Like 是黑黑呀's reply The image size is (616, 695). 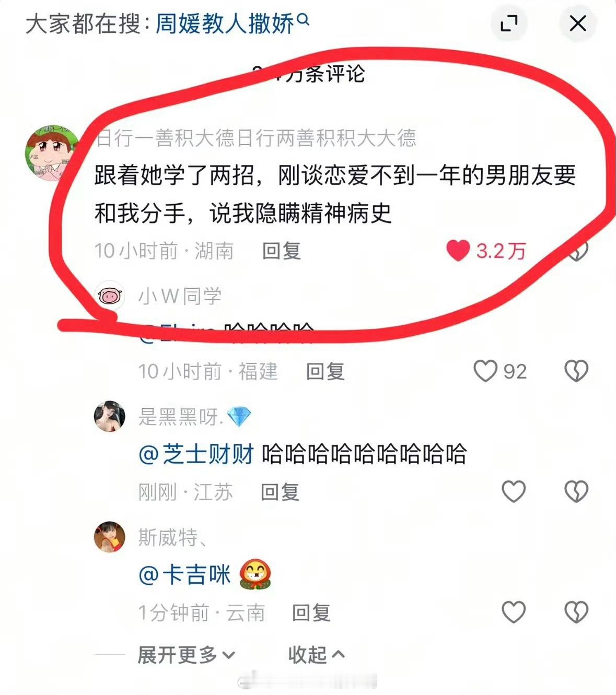pyautogui.click(x=514, y=491)
